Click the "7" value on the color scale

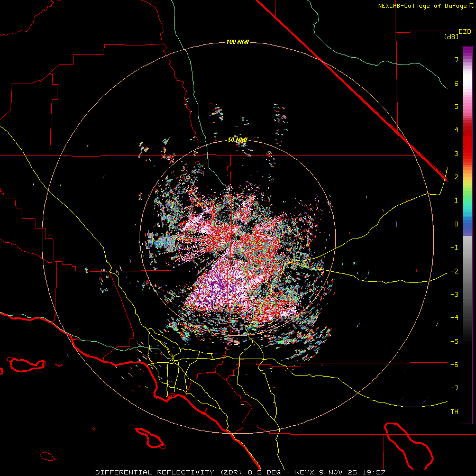(456, 59)
